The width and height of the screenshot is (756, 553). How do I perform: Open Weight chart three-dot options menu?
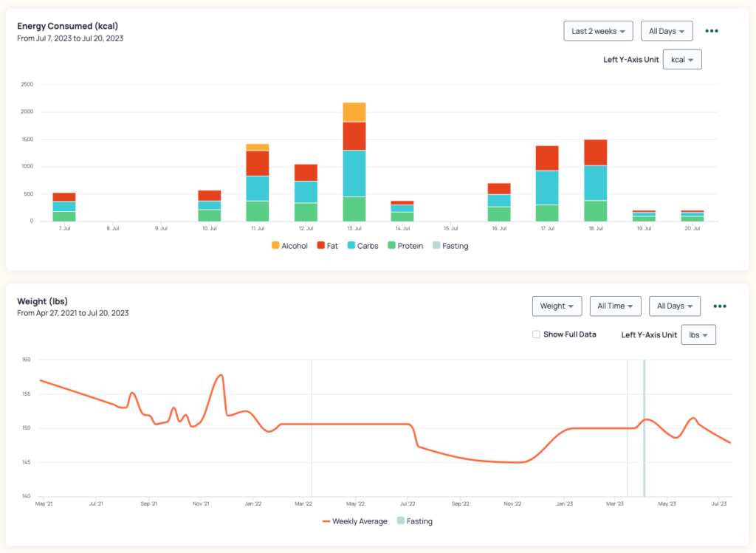720,306
